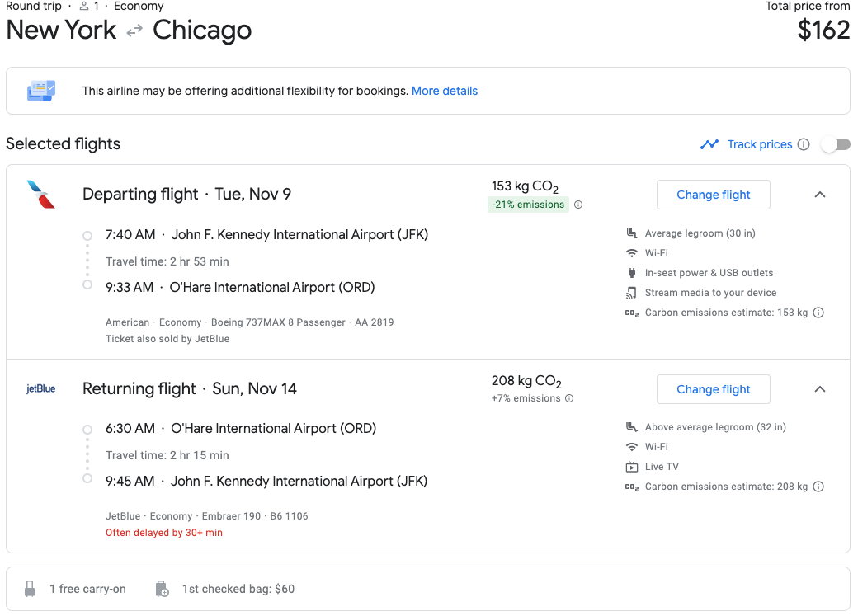Click the free carry-on bag icon
858x616 pixels.
tap(31, 589)
